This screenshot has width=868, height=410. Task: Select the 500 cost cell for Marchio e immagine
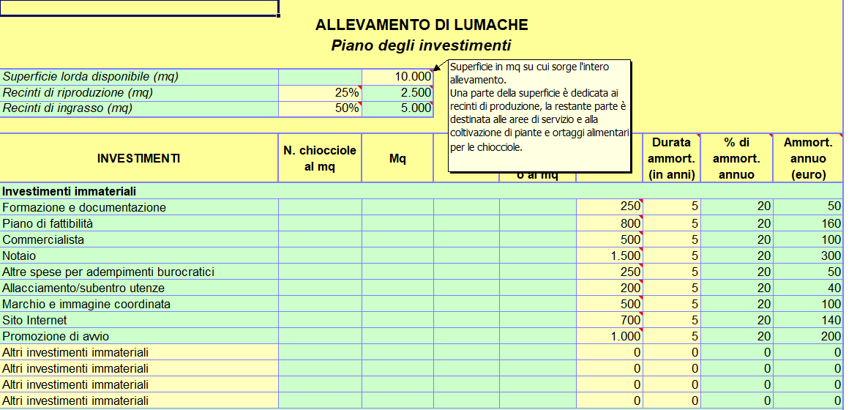coord(609,304)
